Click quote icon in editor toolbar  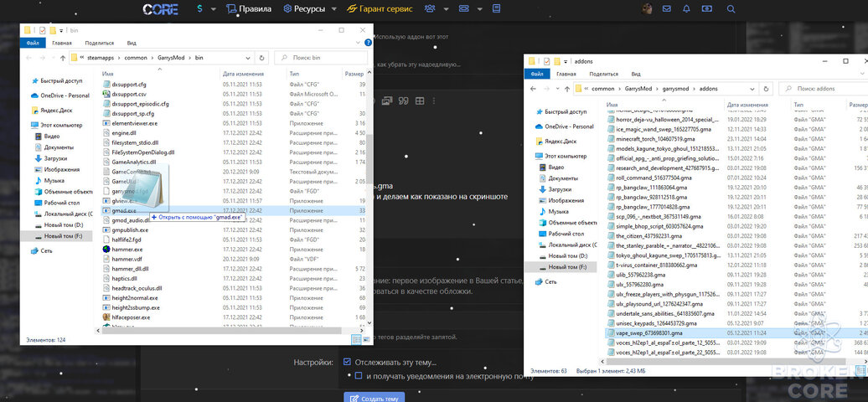tap(403, 100)
